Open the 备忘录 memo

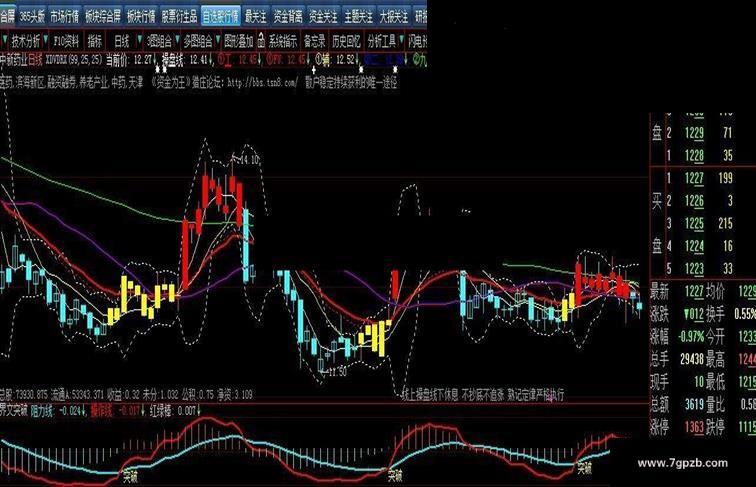tap(314, 41)
